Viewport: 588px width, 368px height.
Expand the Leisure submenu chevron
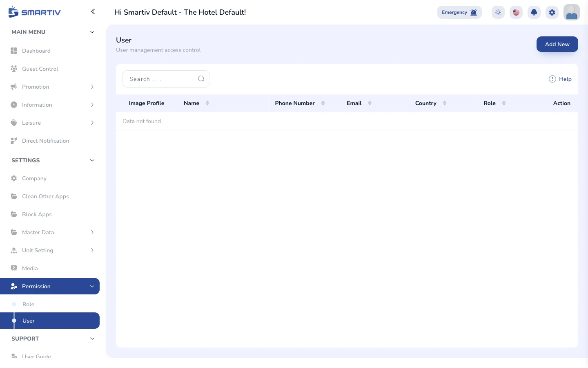pos(92,123)
